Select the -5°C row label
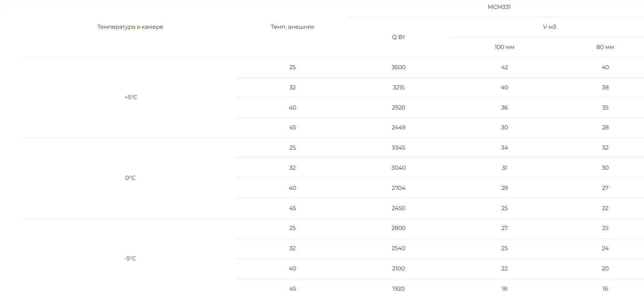This screenshot has width=644, height=298. (130, 259)
